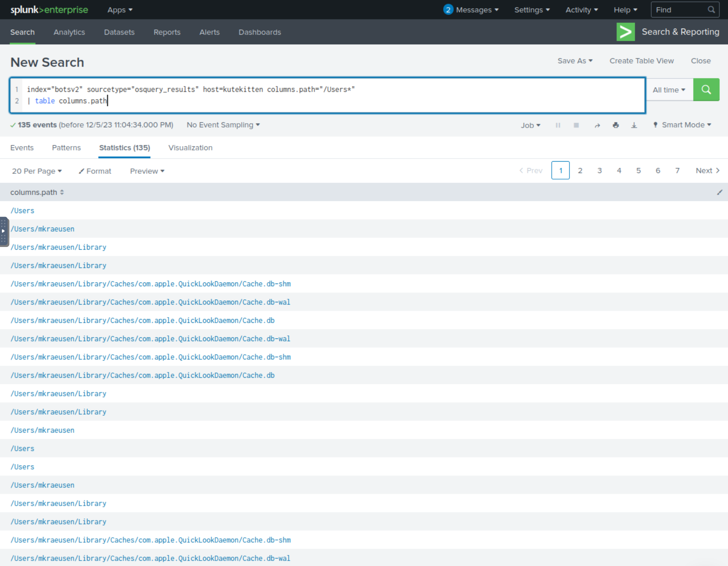Image resolution: width=728 pixels, height=566 pixels.
Task: Click the Splunk enterprise logo
Action: 49,10
